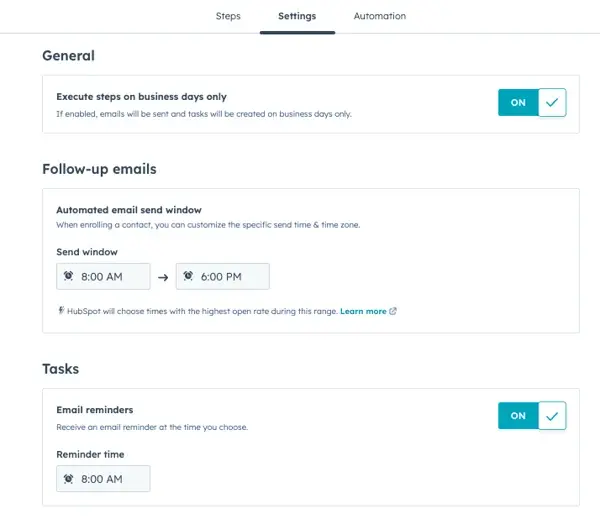The image size is (600, 519).
Task: Click the clock icon in 6:00 PM field
Action: pyautogui.click(x=188, y=276)
